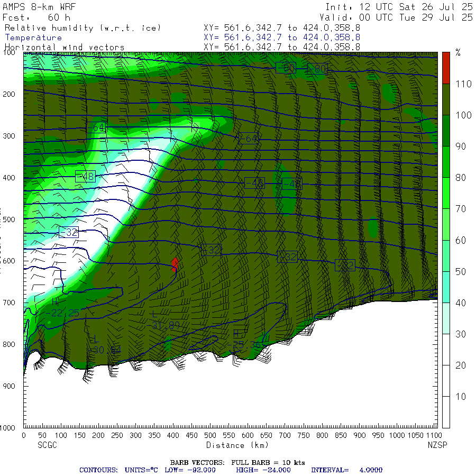Click the blue "Temperature" legend label

point(33,38)
